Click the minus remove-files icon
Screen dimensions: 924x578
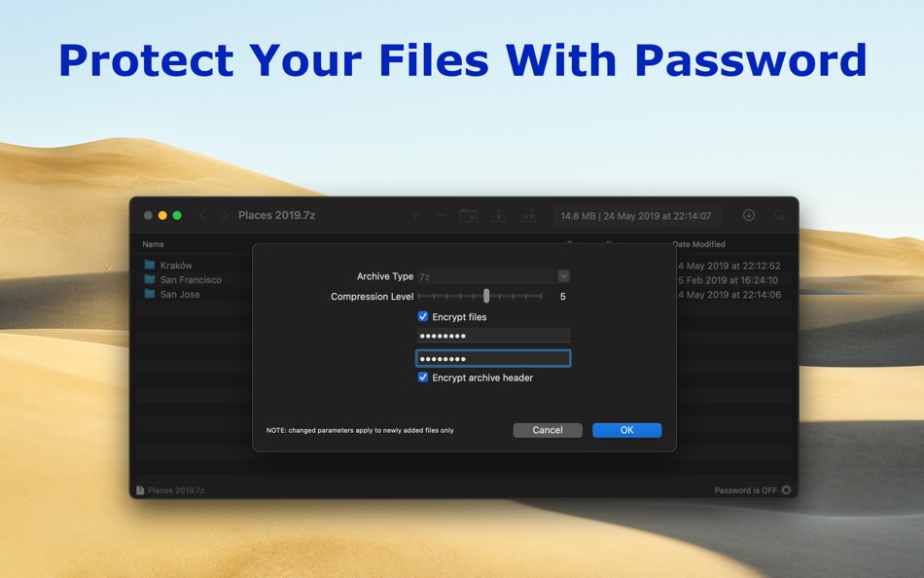[441, 215]
